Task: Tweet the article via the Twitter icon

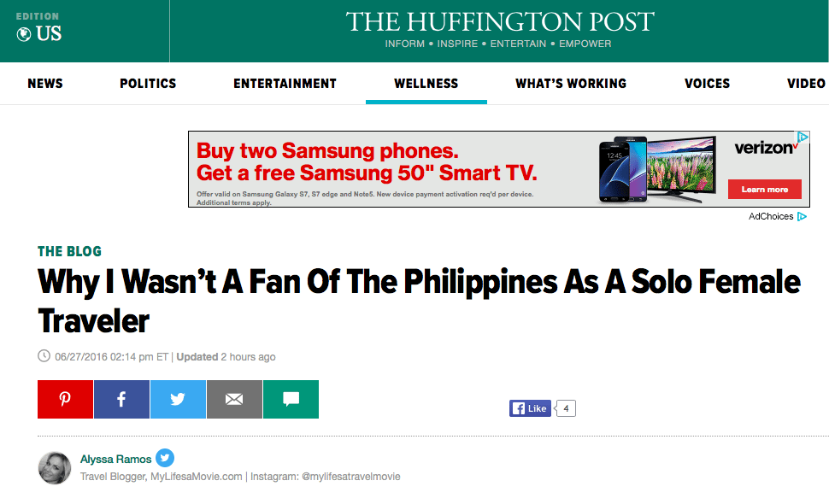Action: tap(178, 399)
